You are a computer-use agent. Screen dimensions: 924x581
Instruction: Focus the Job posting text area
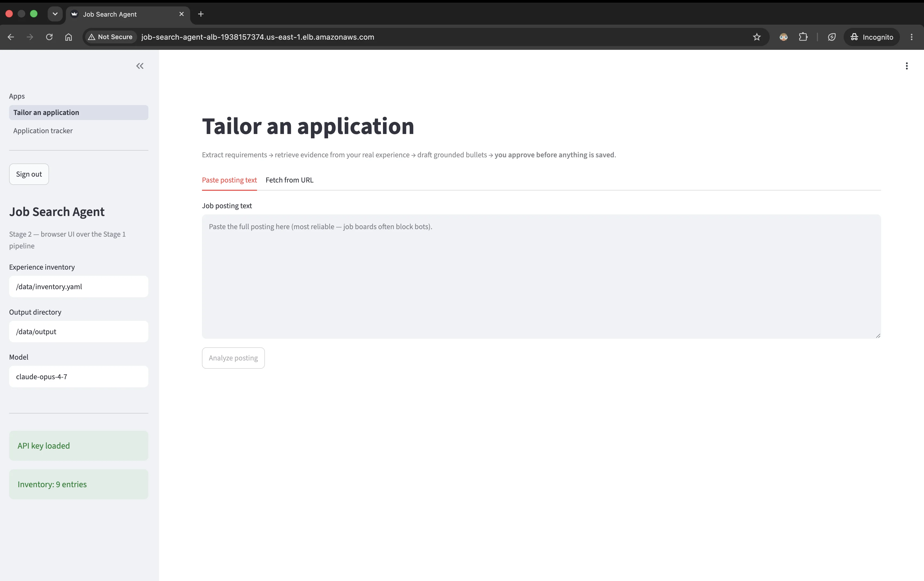click(541, 277)
